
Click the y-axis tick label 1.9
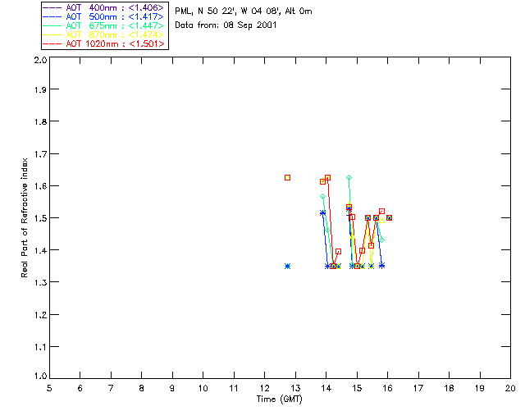click(x=40, y=89)
